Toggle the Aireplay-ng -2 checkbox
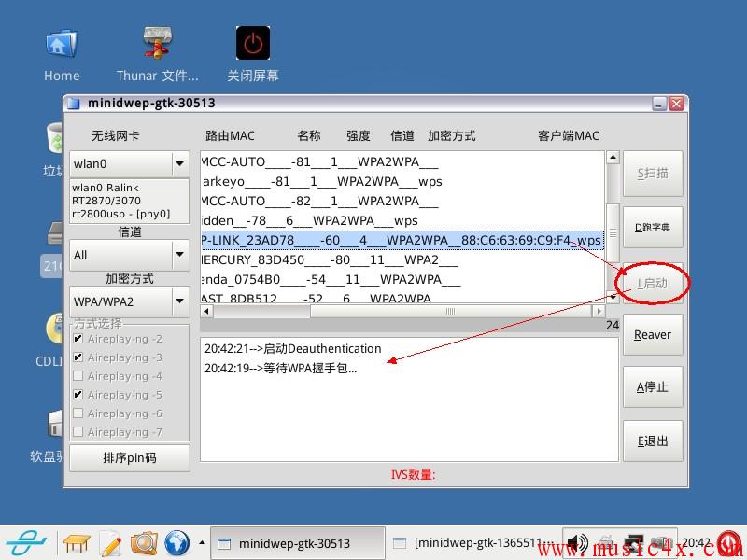Image resolution: width=747 pixels, height=560 pixels. pos(78,339)
